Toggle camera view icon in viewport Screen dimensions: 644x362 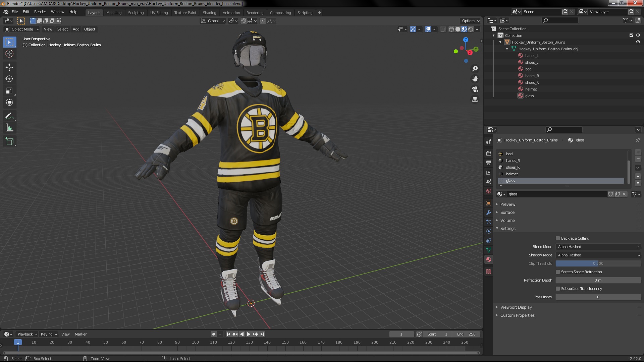pos(475,89)
